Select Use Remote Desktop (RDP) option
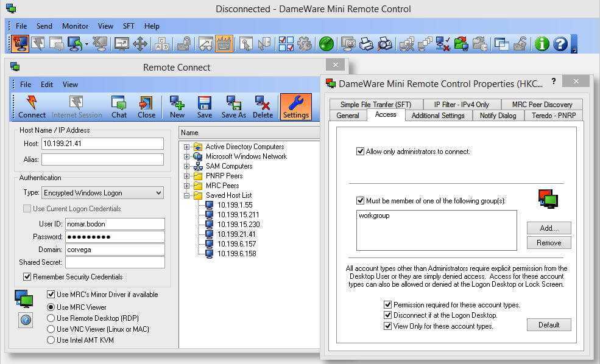Screen dimensions: 600x364 (x=51, y=318)
